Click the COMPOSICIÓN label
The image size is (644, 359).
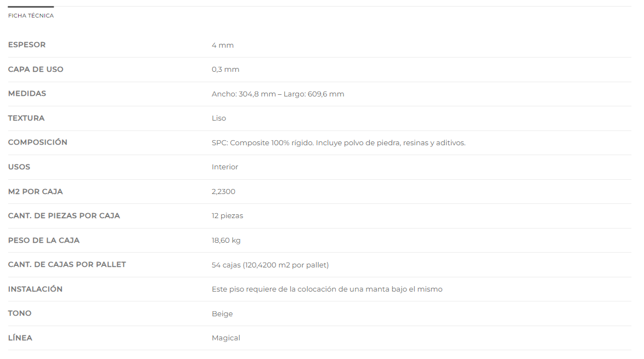pyautogui.click(x=38, y=143)
